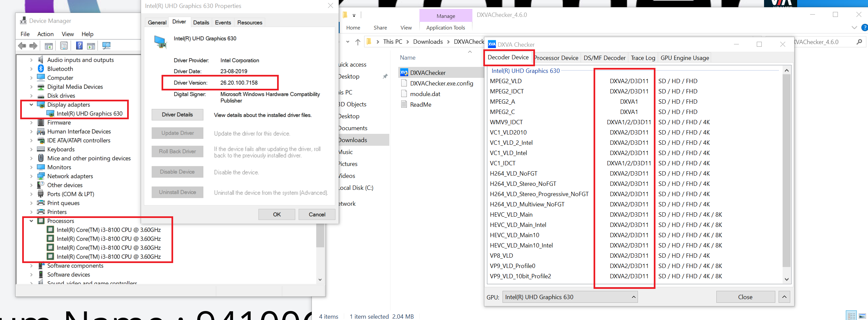Click the large icons view button in Explorer status bar
The image size is (868, 320).
tap(862, 316)
